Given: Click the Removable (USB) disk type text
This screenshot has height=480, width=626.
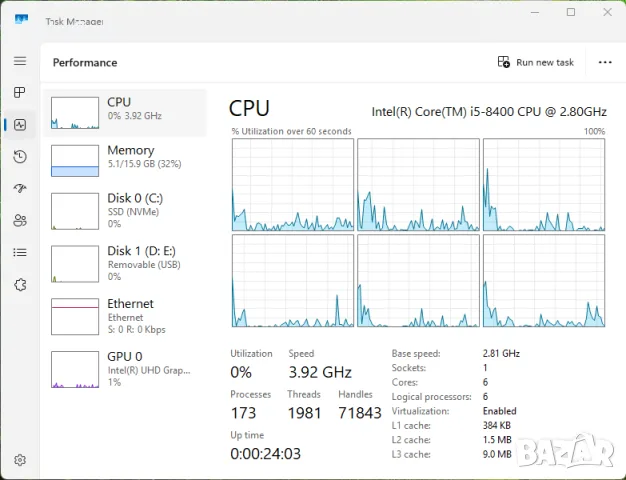Looking at the screenshot, I should click(144, 264).
